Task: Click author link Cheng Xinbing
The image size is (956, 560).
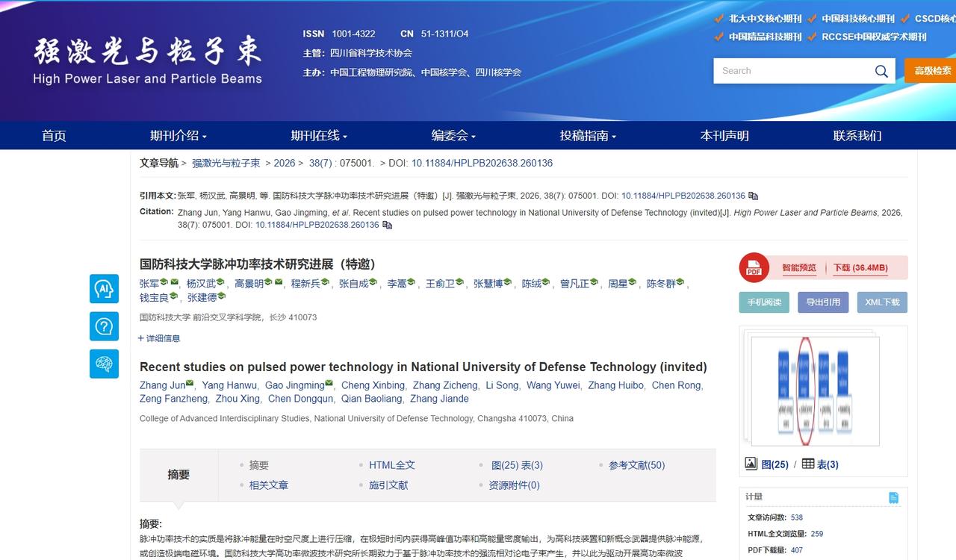Action: point(373,385)
